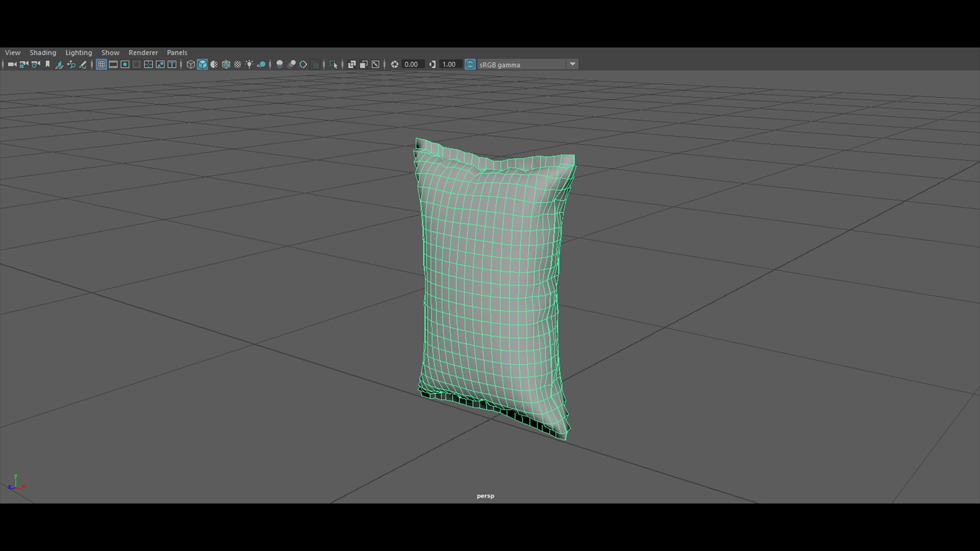This screenshot has width=980, height=551.
Task: Toggle X-Ray display icon
Action: click(x=352, y=64)
